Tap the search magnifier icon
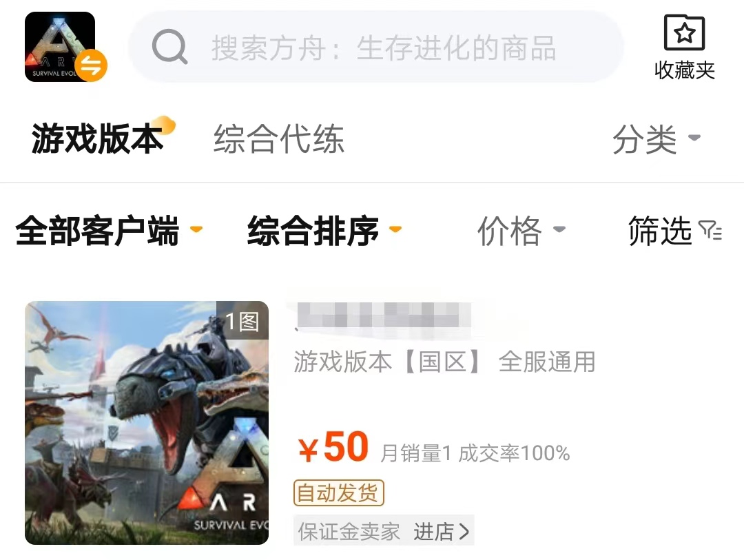This screenshot has width=744, height=560. click(x=169, y=47)
